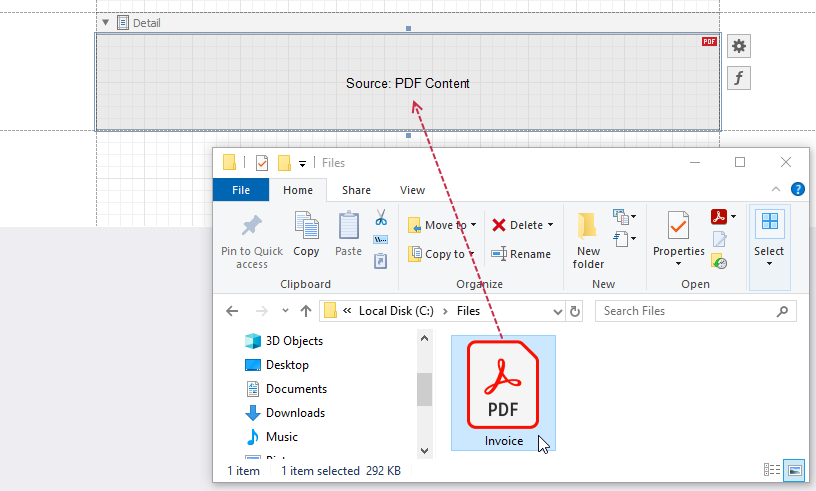
Task: Open the File tab in Explorer
Action: (x=241, y=190)
